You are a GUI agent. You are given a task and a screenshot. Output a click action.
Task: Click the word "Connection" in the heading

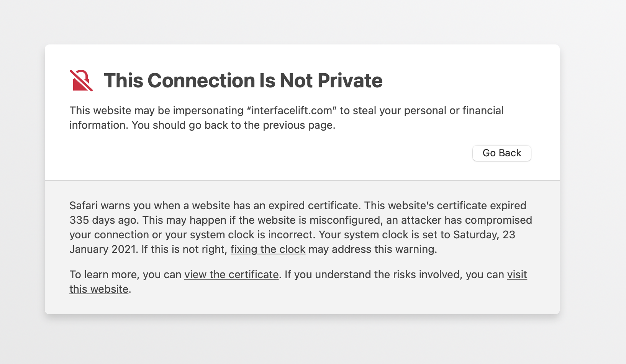pos(201,80)
